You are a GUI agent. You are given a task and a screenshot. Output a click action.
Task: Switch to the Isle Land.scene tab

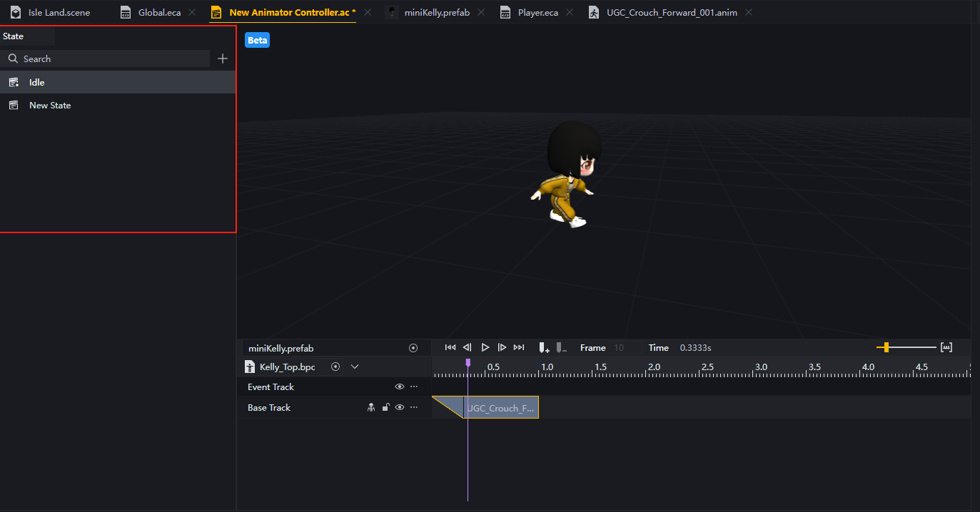click(50, 12)
